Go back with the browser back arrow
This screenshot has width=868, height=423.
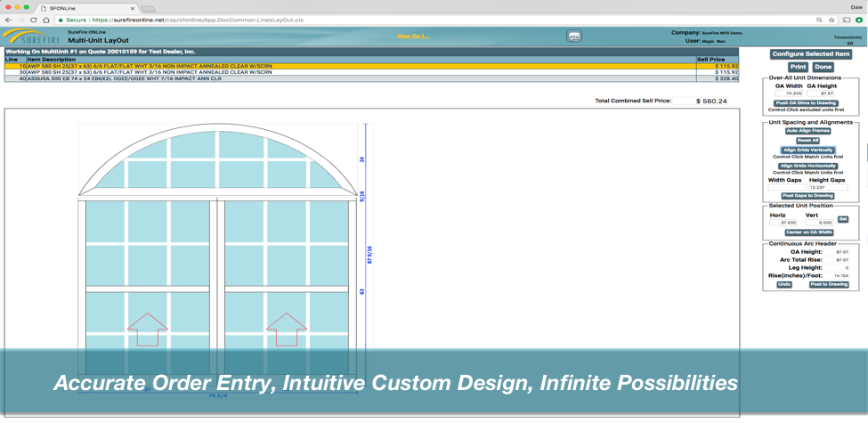point(8,20)
